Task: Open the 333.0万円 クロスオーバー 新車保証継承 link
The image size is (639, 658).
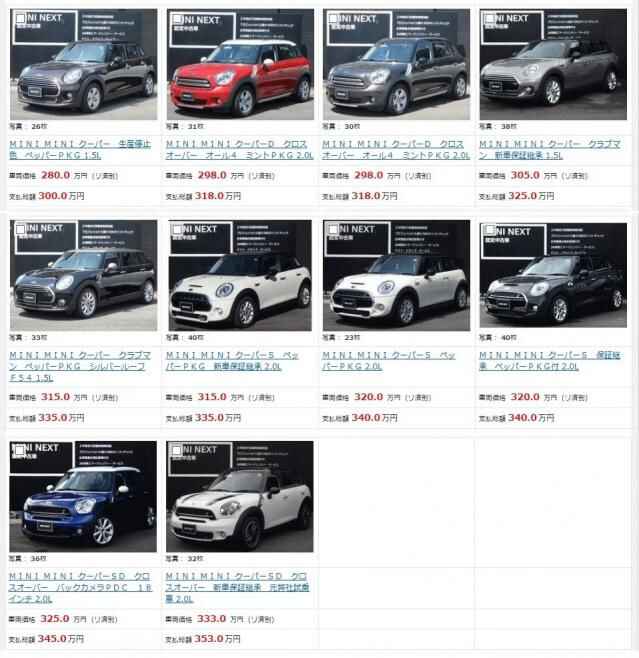Action: 237,588
